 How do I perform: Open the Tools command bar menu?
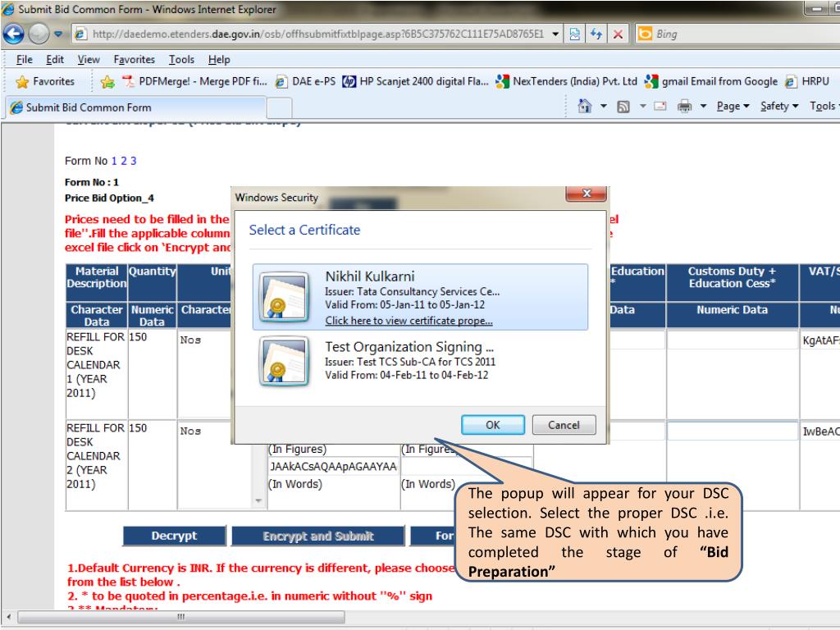click(824, 106)
